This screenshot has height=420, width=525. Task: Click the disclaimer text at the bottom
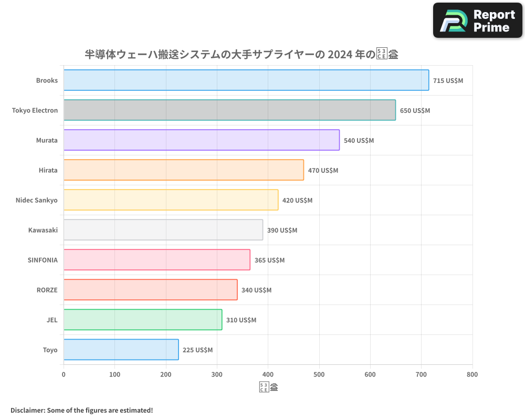(x=81, y=411)
